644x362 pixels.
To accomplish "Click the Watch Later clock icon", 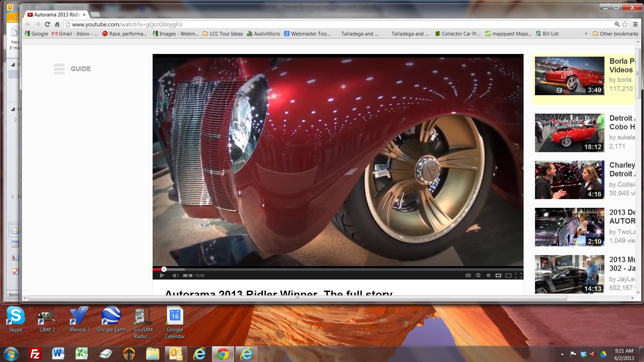I will tap(488, 276).
